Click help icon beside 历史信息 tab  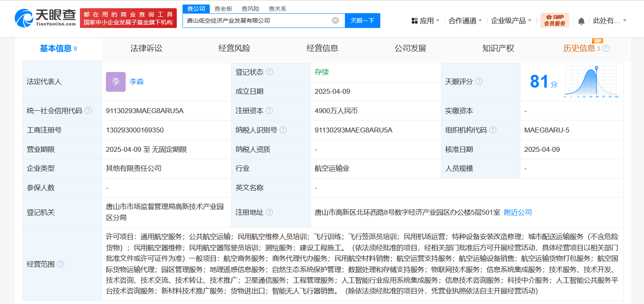click(x=606, y=49)
